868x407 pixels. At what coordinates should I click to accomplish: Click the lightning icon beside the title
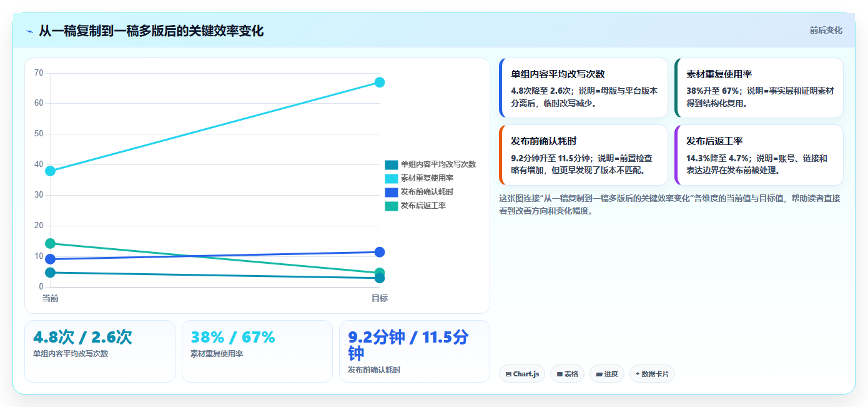pos(29,31)
